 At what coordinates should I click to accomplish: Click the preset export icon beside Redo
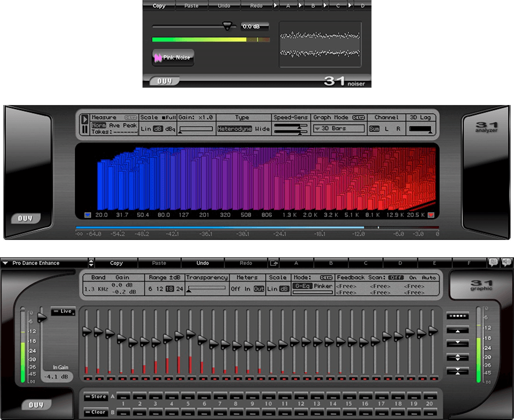click(274, 263)
